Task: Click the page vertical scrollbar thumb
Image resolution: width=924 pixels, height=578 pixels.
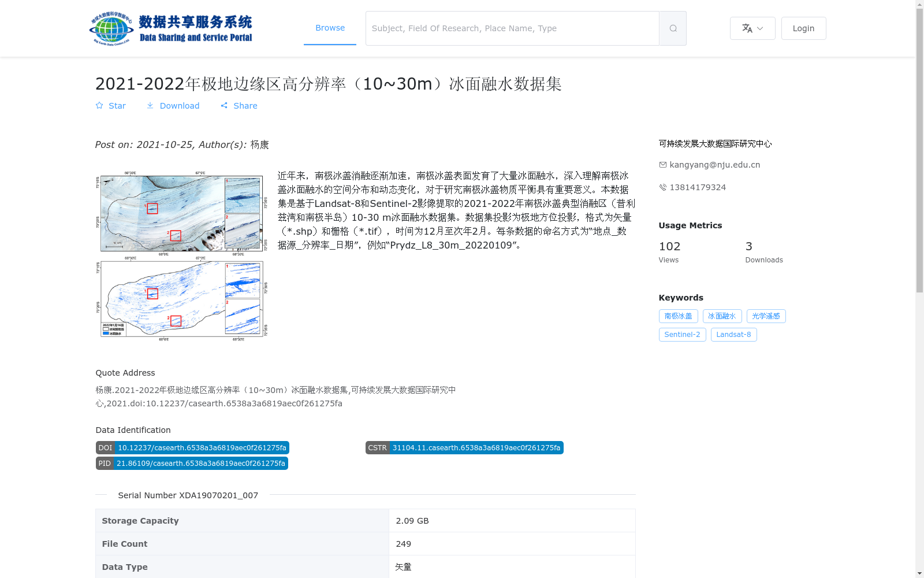Action: tap(919, 150)
